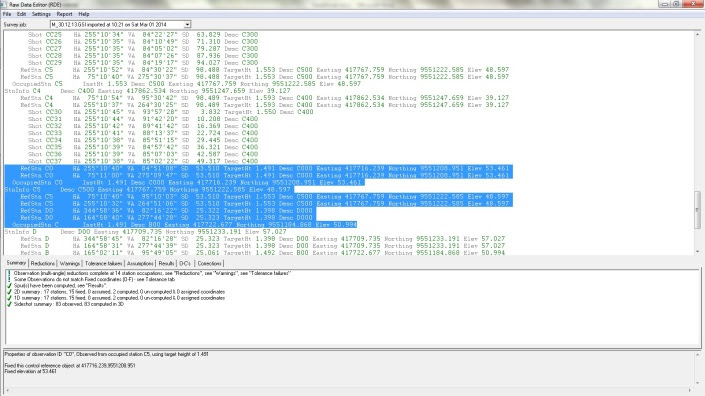Click the data pane vertical scrollbar thumb
This screenshot has width=705, height=396.
click(x=697, y=210)
